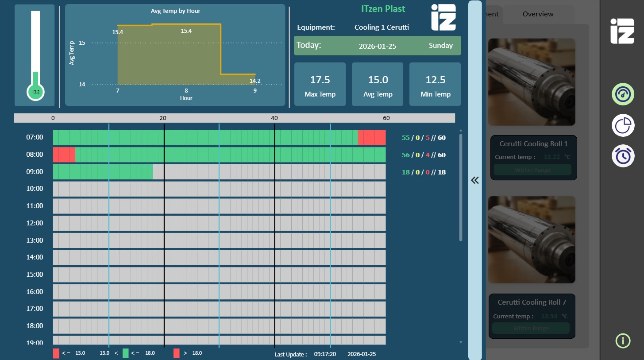Click the Avg Temp 15.0 tile
The width and height of the screenshot is (644, 360).
378,84
